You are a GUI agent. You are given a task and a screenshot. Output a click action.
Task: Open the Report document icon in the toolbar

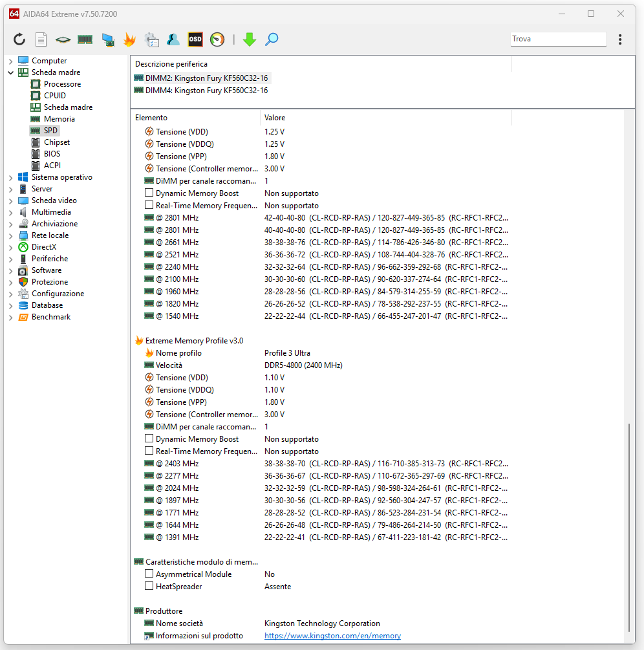tap(41, 39)
